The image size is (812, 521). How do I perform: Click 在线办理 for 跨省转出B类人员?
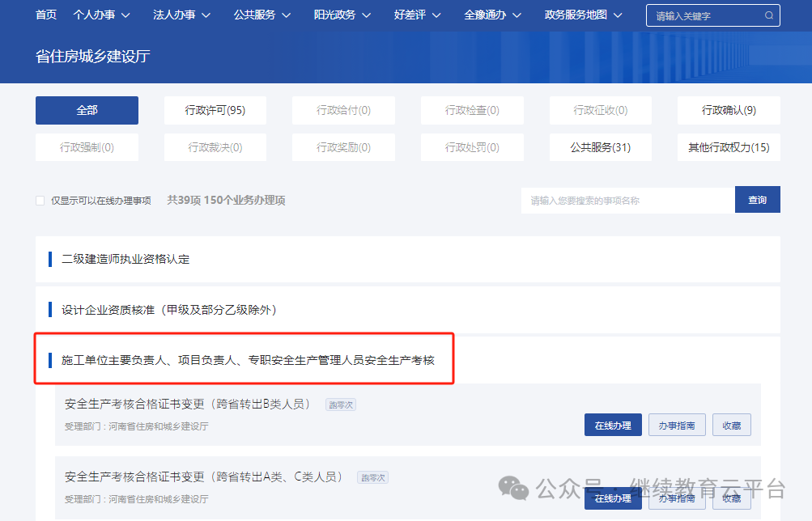[613, 426]
